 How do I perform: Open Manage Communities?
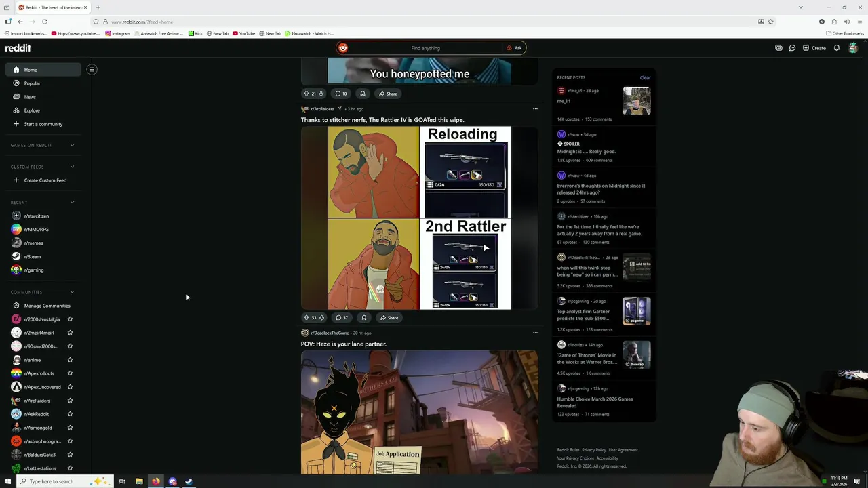point(43,306)
